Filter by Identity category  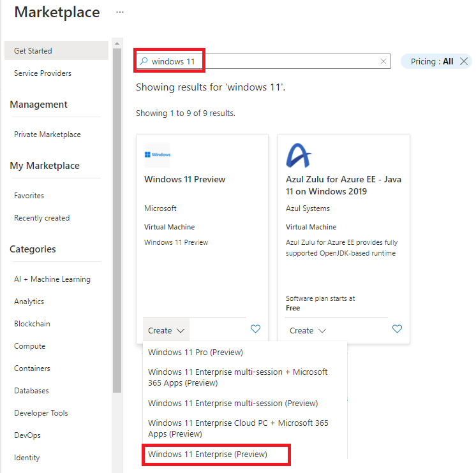[x=27, y=458]
